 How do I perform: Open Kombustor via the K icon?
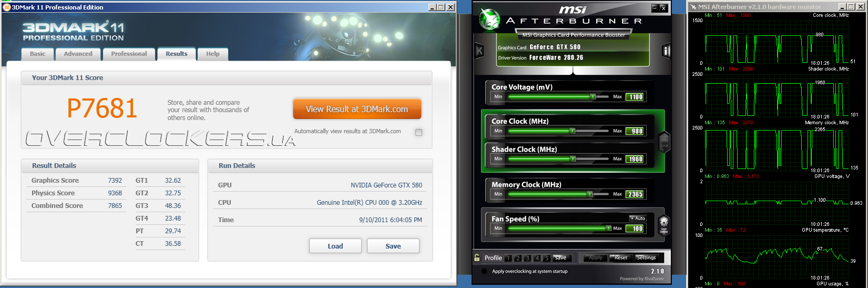pos(479,51)
